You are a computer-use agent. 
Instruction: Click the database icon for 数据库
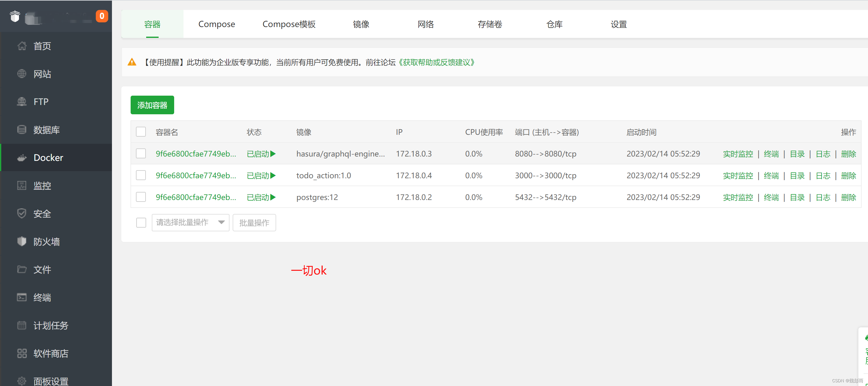[x=22, y=129]
